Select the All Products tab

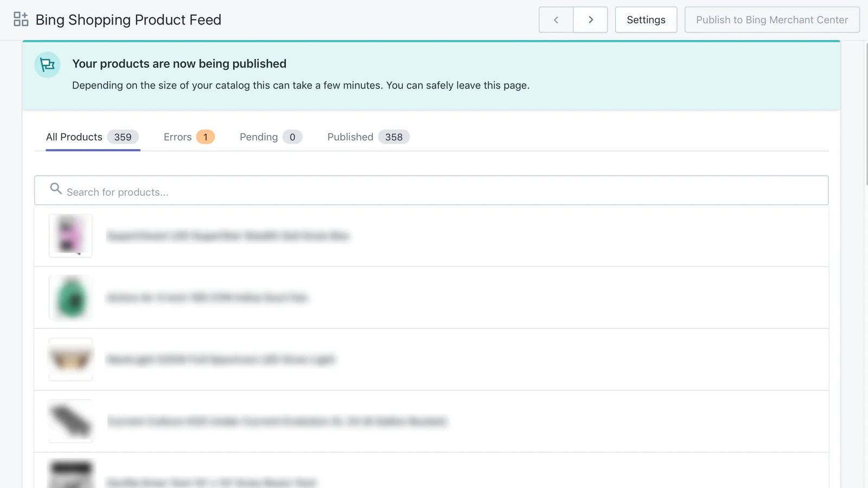coord(92,137)
